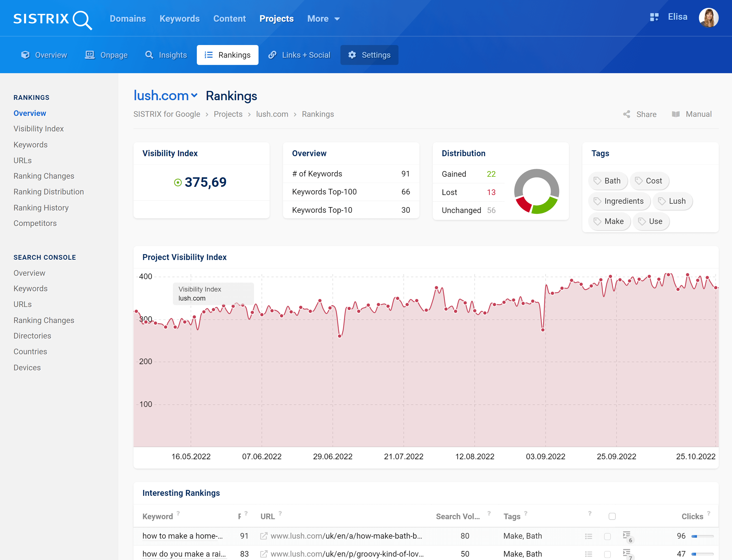
Task: Click the chart legend 'Visibility Index lush.com'
Action: click(213, 294)
